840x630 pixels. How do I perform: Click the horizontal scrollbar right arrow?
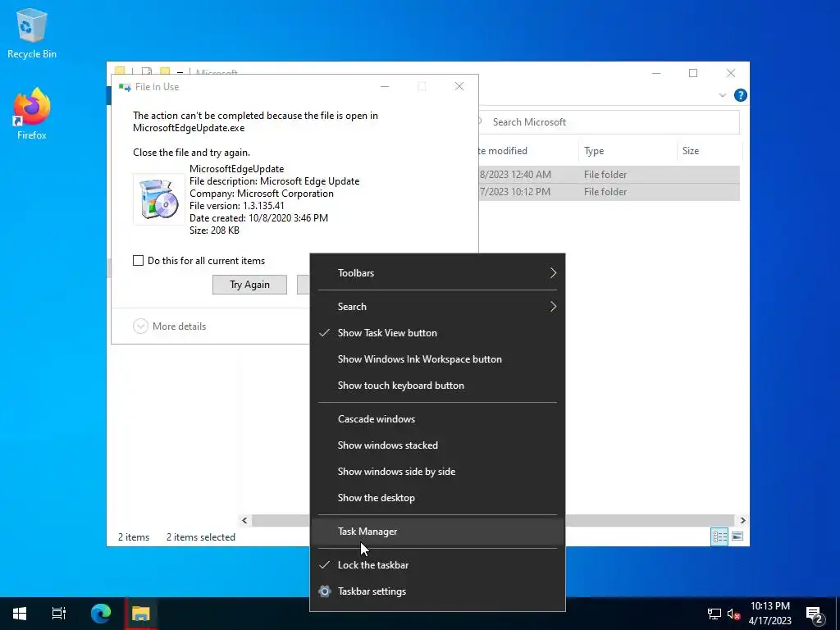click(x=742, y=520)
